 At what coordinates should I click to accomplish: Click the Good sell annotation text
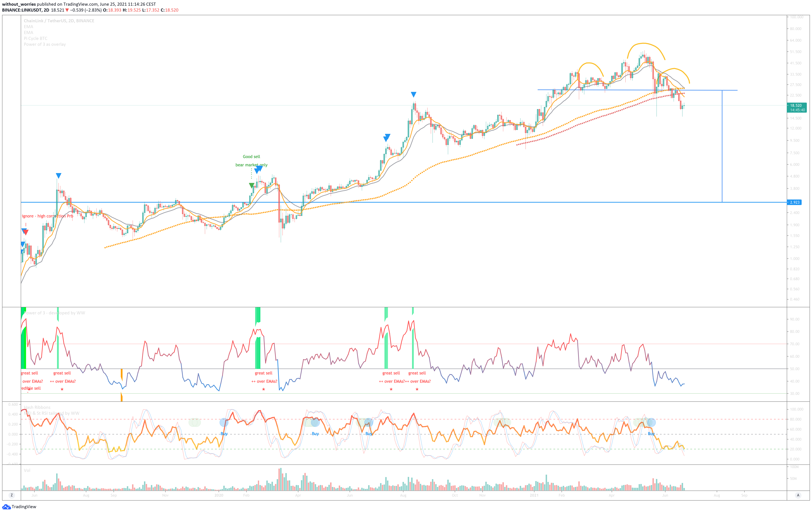pos(251,157)
